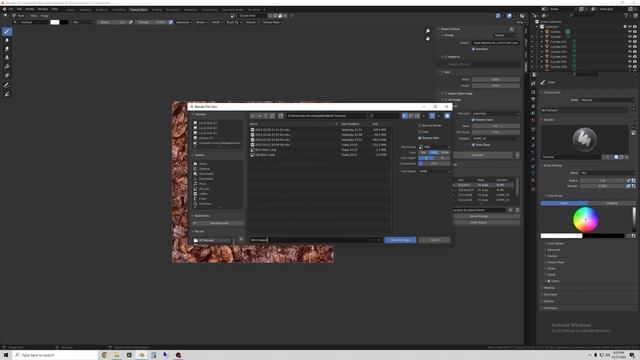
Task: Open File Format dropdown in save dialog
Action: [x=434, y=147]
